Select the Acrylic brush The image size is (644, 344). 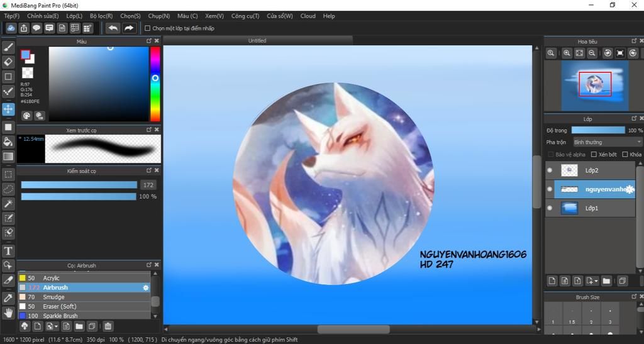[84, 278]
